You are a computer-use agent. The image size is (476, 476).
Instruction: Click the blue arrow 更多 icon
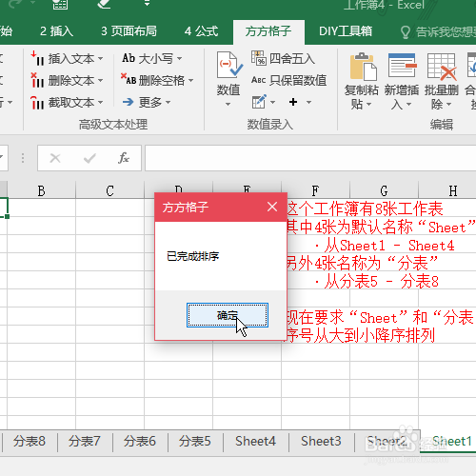click(x=128, y=102)
